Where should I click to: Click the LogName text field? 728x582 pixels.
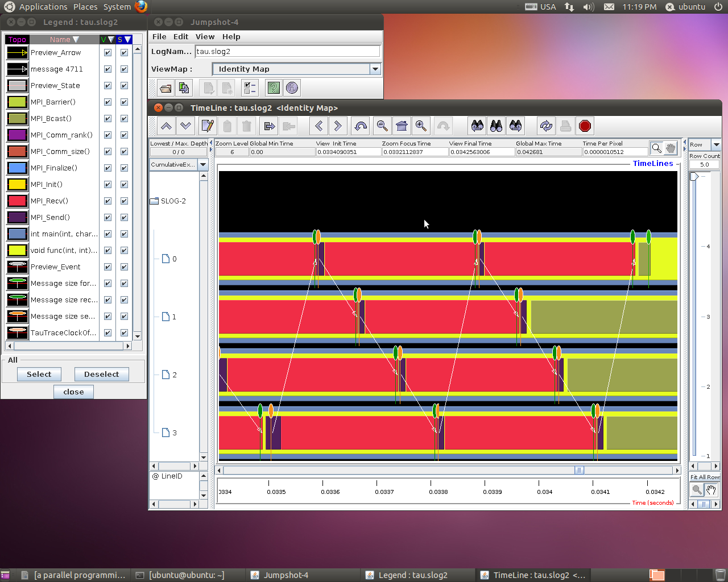pos(287,51)
